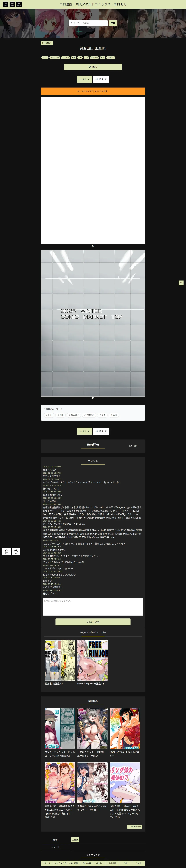Open the 久遠荘の幼妻たち thumbnail
Viewport: 186px width, 868px height.
click(x=125, y=729)
